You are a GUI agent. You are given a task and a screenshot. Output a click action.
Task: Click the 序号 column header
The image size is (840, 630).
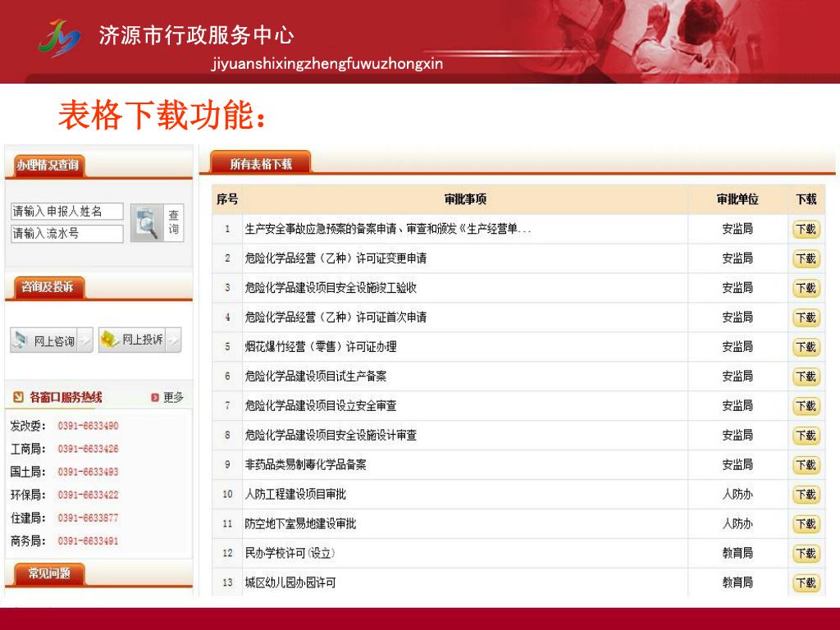(227, 199)
